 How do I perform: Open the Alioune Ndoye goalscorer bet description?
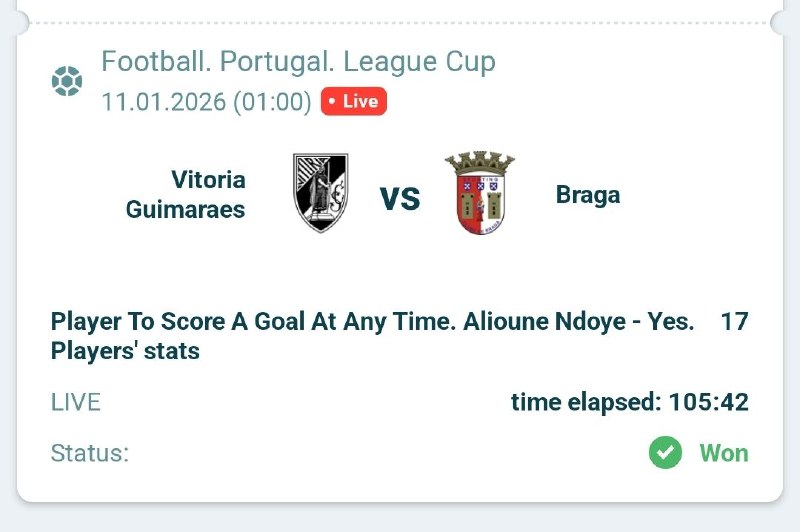coord(372,322)
